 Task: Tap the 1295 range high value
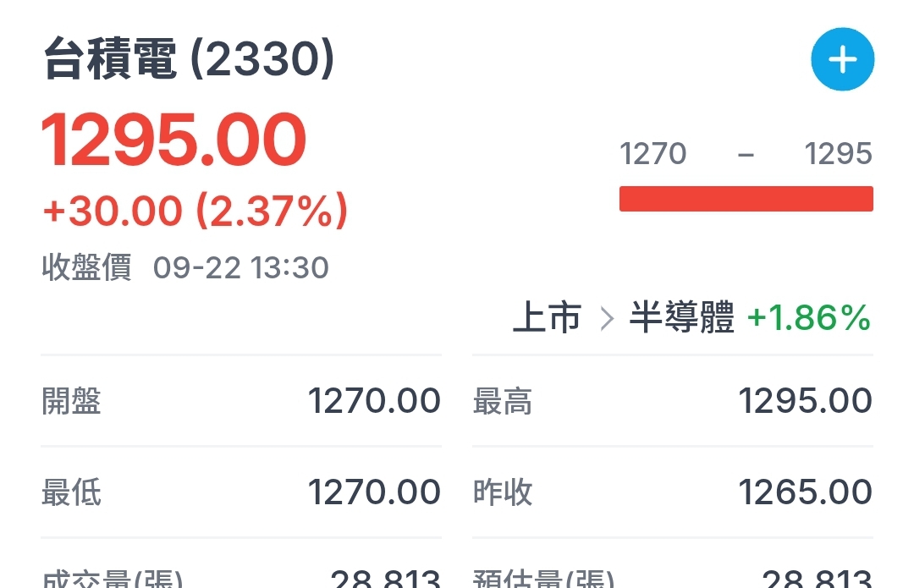[838, 154]
